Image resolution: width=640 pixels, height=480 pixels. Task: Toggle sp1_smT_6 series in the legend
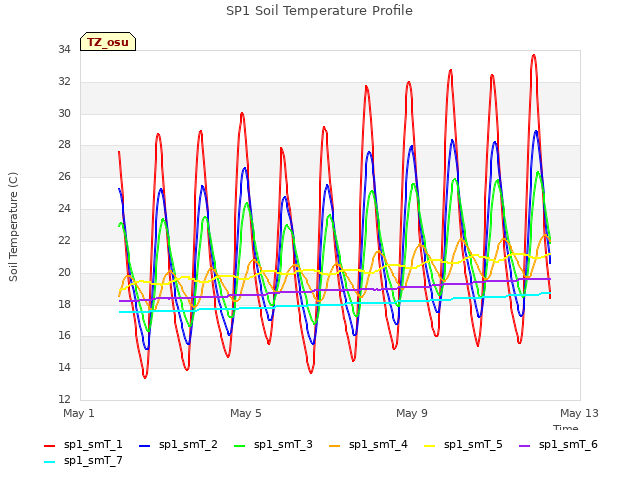559,444
